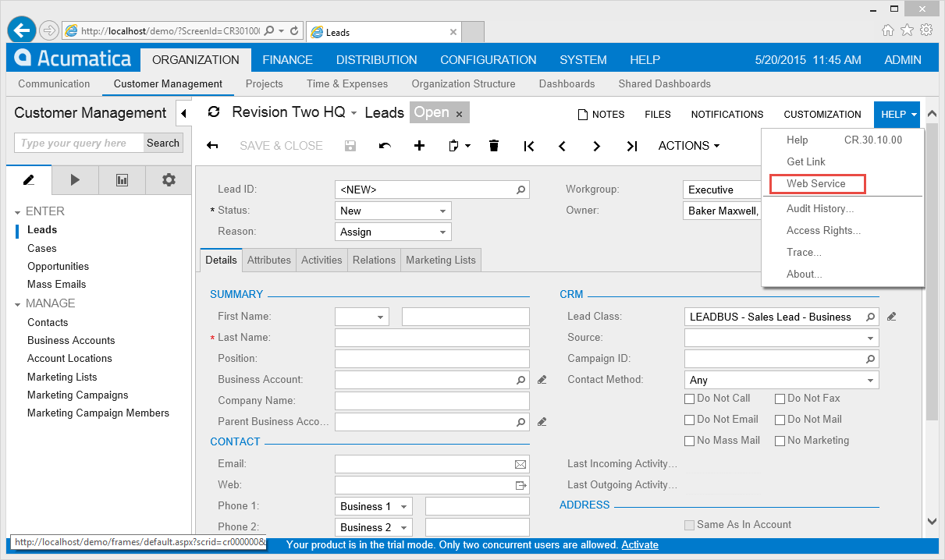Open the Lead ID lookup magnifier

pyautogui.click(x=520, y=190)
